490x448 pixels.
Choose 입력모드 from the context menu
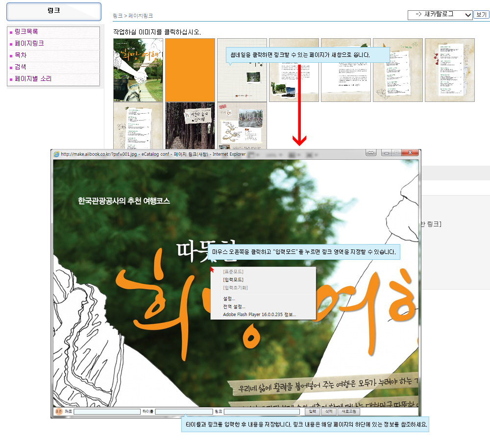pyautogui.click(x=233, y=279)
